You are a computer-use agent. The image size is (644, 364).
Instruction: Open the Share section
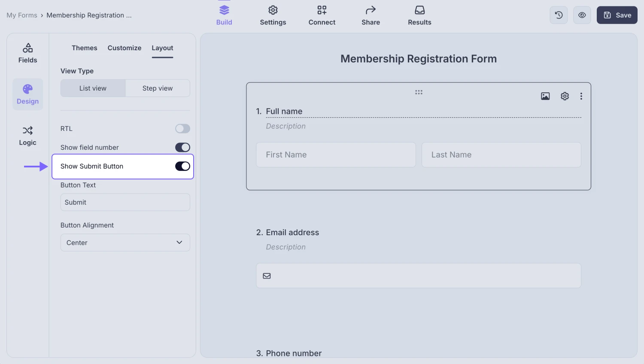point(371,15)
